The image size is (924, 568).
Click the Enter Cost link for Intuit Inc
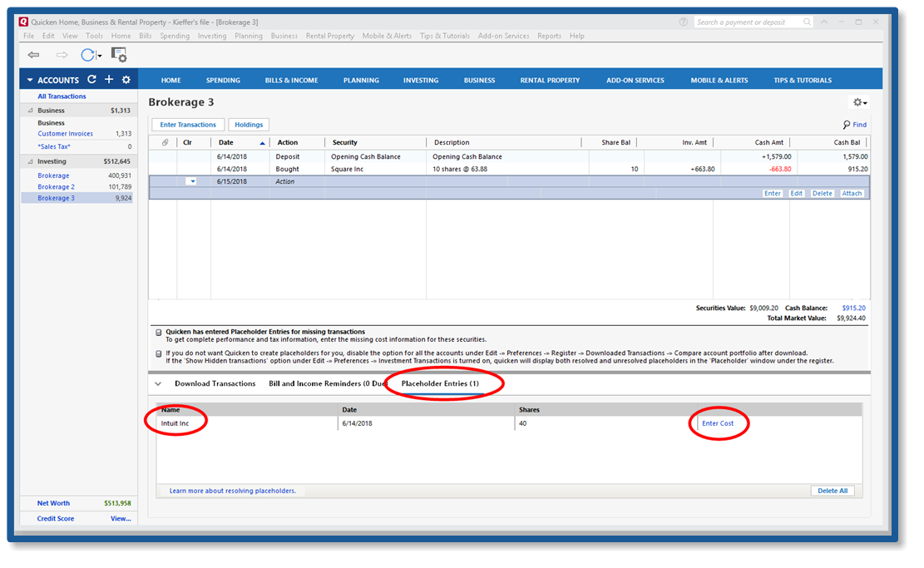(x=717, y=423)
